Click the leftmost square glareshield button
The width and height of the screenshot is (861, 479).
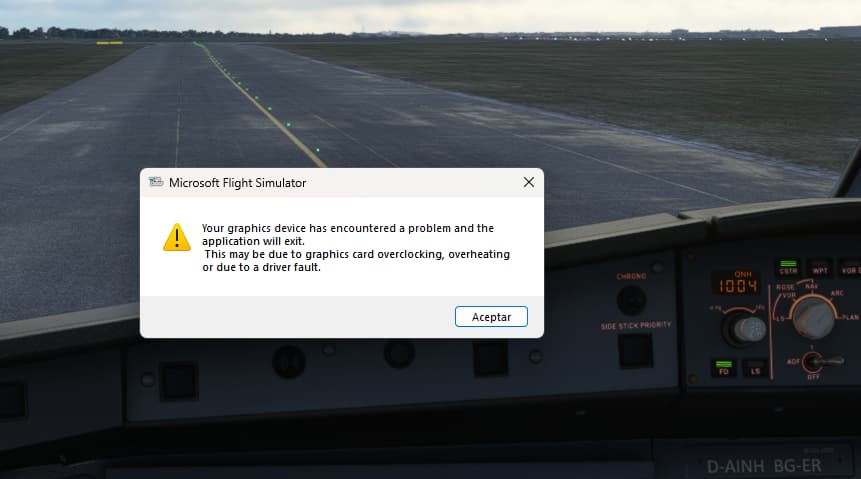point(178,381)
